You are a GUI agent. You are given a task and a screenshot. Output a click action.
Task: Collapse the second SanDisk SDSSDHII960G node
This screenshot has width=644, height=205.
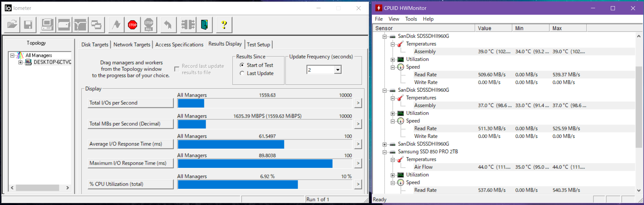[385, 90]
